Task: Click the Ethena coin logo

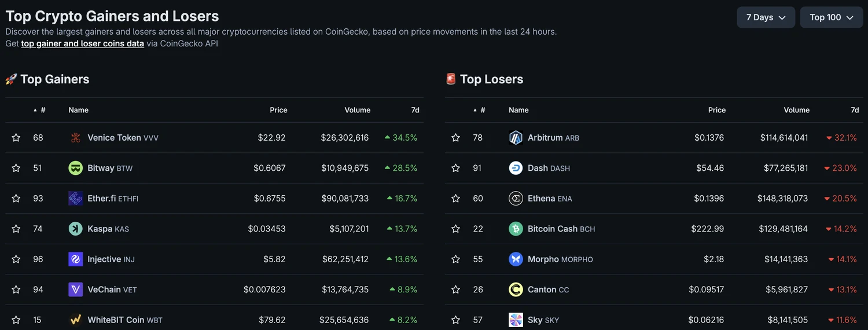Action: [516, 199]
